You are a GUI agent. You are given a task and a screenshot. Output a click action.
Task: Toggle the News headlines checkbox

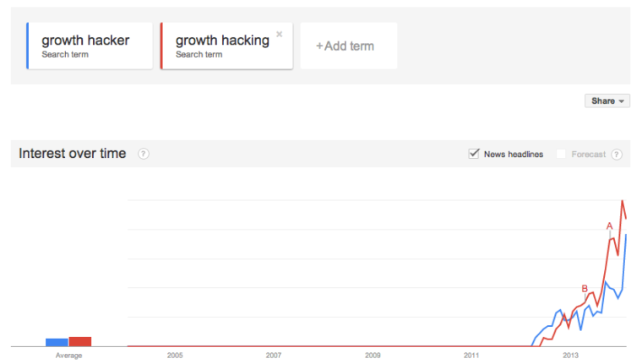(x=474, y=154)
